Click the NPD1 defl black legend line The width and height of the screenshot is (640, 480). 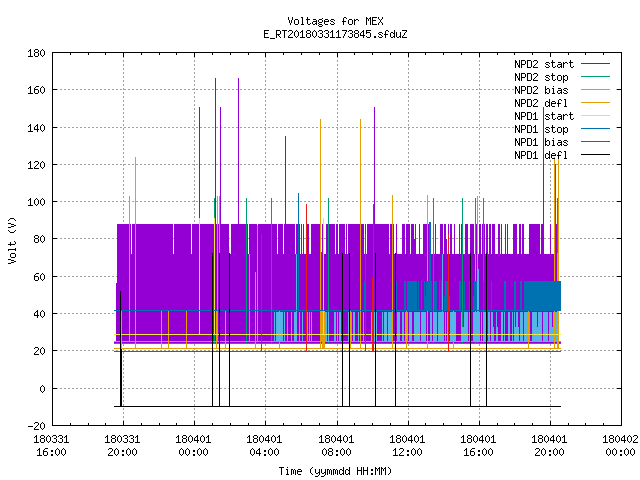pyautogui.click(x=595, y=155)
